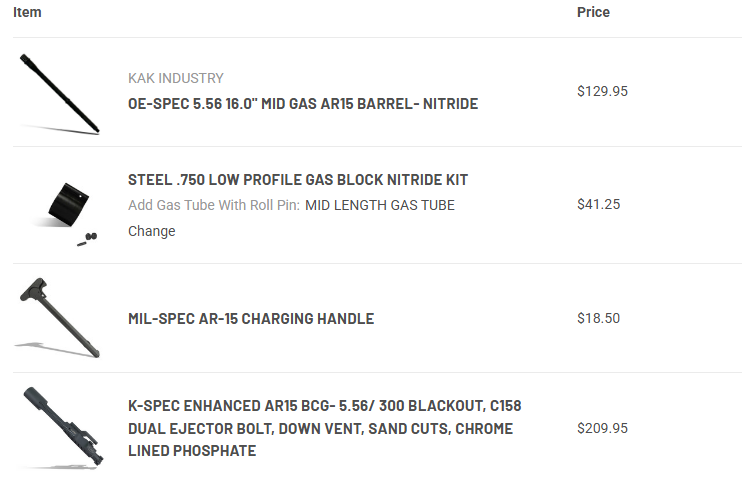This screenshot has width=742, height=480.
Task: Open the gas block product thumbnail
Action: tap(64, 213)
